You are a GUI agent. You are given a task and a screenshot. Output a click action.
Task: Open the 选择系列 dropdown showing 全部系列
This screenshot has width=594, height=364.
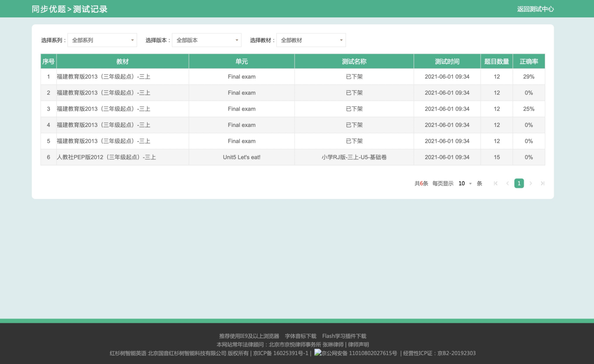click(x=102, y=40)
